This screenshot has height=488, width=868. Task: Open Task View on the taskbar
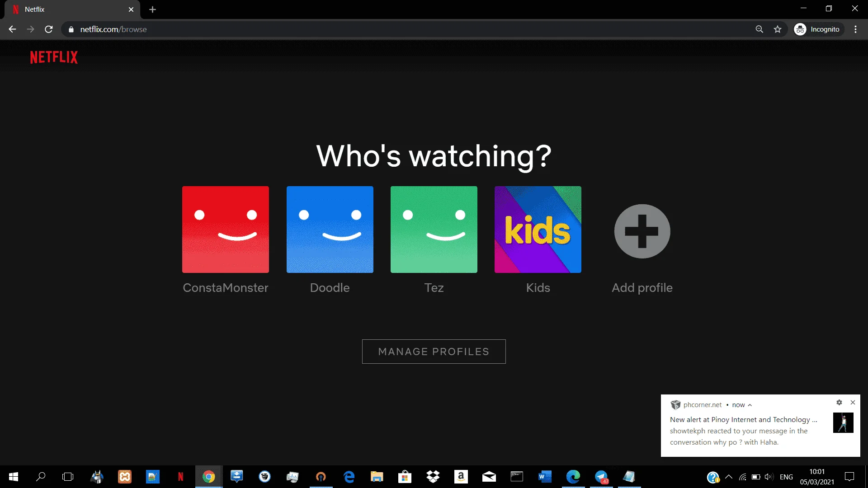click(68, 477)
